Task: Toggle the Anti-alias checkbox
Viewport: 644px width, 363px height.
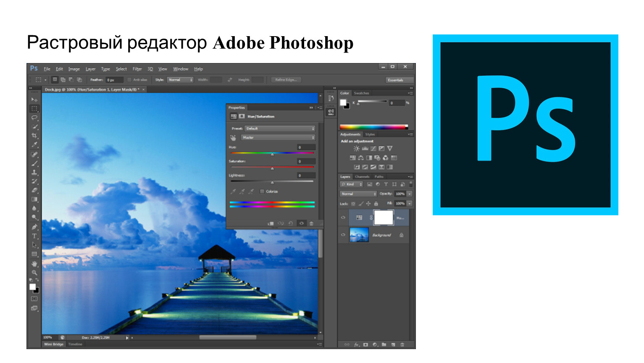Action: [x=129, y=79]
